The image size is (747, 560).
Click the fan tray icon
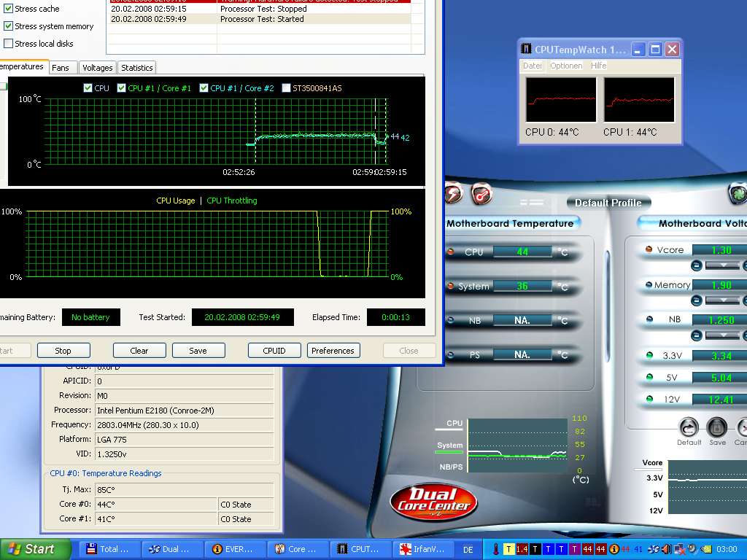[x=653, y=549]
